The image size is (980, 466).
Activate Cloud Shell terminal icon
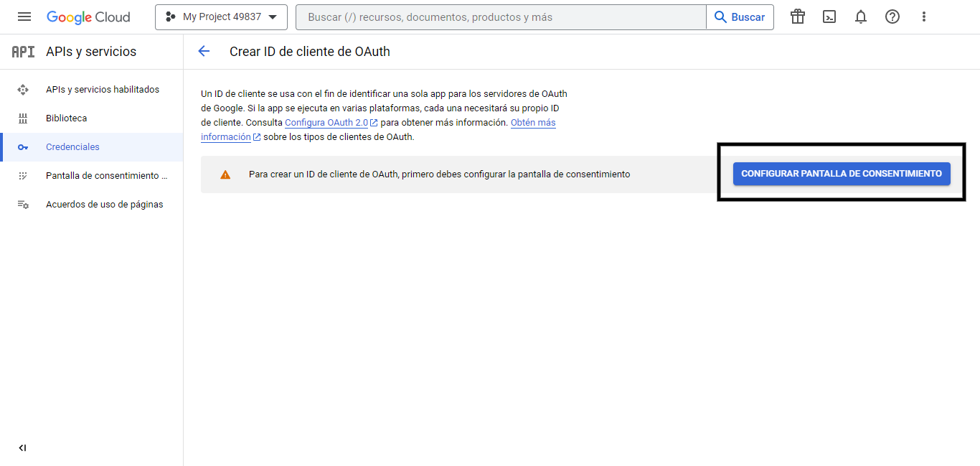pos(829,17)
